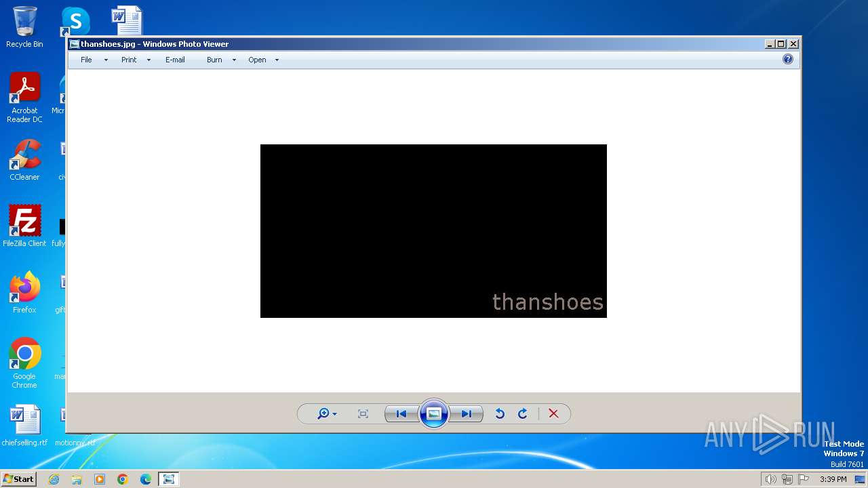Expand the Burn dropdown arrow
Image resolution: width=868 pixels, height=488 pixels.
[234, 60]
